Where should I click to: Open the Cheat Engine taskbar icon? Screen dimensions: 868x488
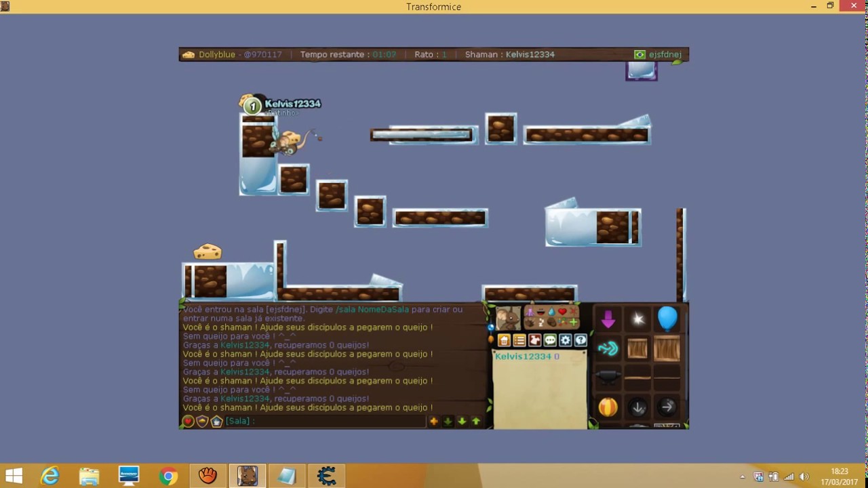[x=326, y=476]
